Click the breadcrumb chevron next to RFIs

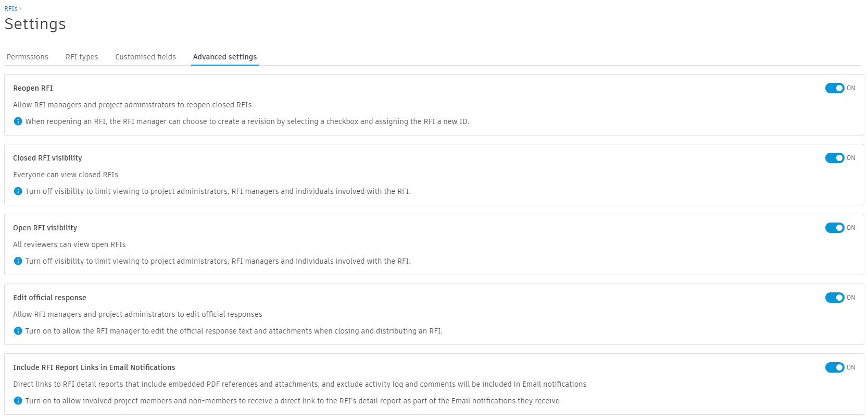point(20,9)
